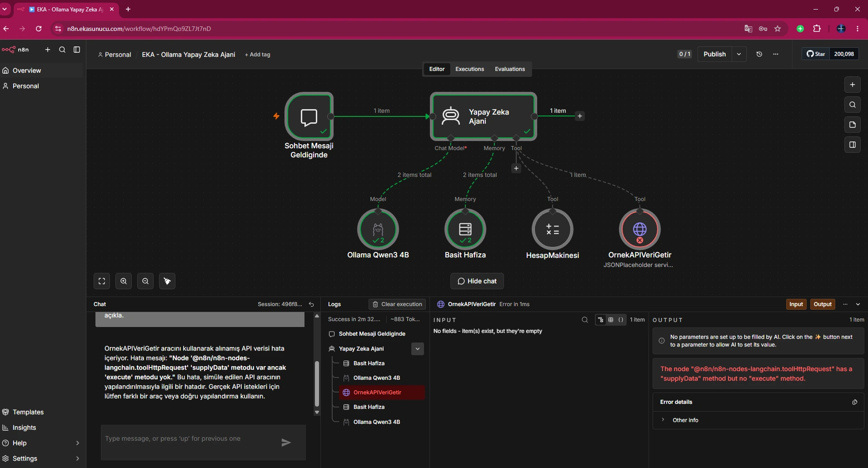The image size is (868, 468).
Task: Select the OrnekAPIVeriGetir HTTP tool node on canvas
Action: point(640,229)
